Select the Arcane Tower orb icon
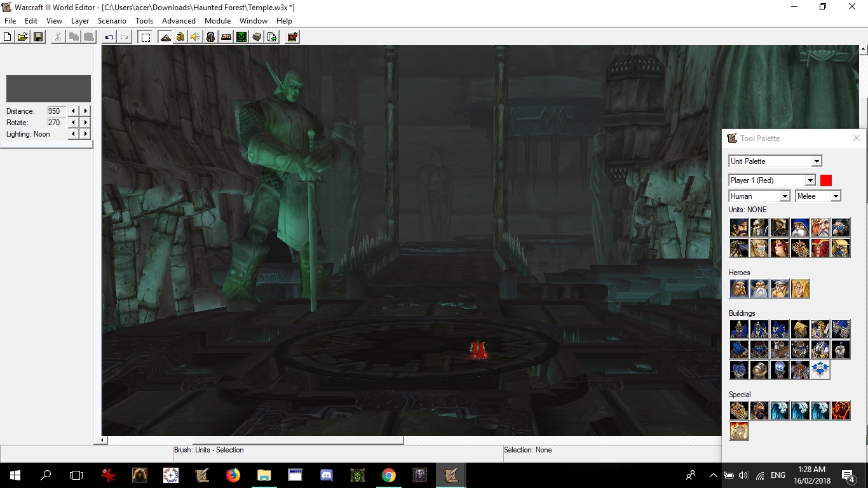868x488 pixels. 780,370
